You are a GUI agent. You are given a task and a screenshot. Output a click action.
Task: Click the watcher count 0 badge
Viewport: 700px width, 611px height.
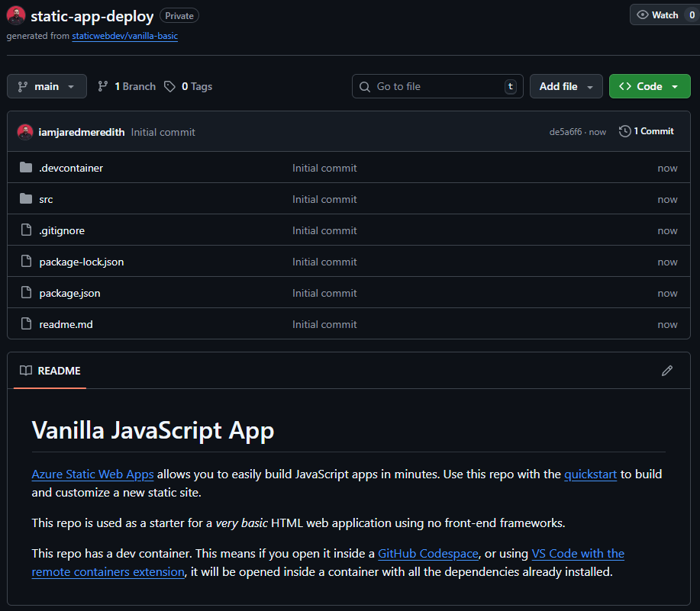click(x=692, y=14)
